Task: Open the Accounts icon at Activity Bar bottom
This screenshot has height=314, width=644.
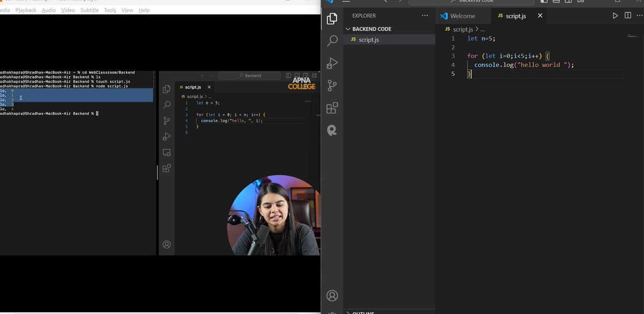Action: pyautogui.click(x=332, y=295)
